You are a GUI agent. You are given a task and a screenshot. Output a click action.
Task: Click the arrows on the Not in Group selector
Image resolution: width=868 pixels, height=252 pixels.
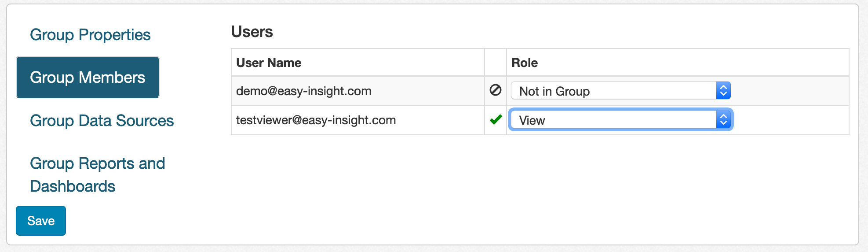coord(723,91)
